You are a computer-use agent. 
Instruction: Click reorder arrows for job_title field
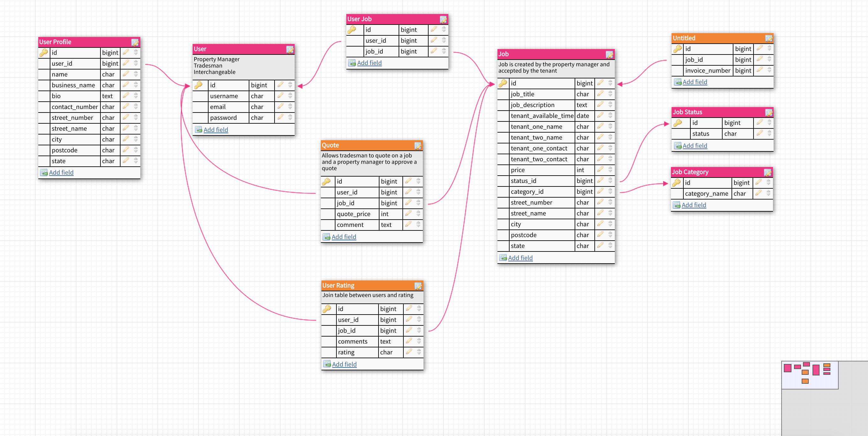[x=610, y=94]
